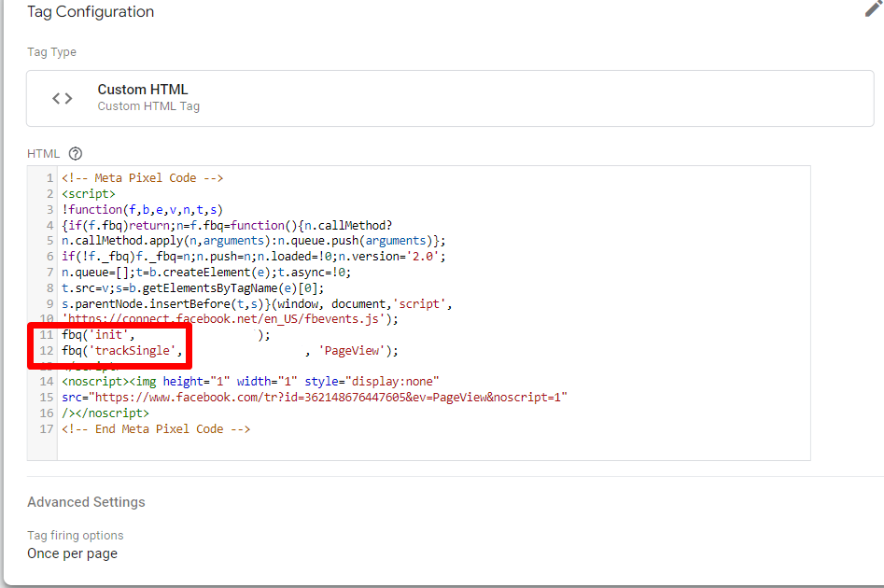Image resolution: width=884 pixels, height=588 pixels.
Task: Click the Advanced Settings heading
Action: pos(86,502)
